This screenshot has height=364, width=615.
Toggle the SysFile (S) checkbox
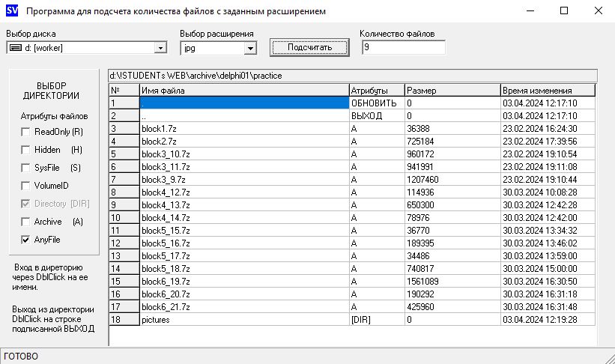click(26, 168)
